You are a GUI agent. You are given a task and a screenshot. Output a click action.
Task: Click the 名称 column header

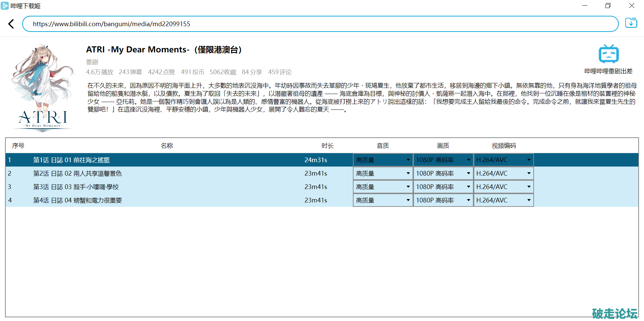167,146
